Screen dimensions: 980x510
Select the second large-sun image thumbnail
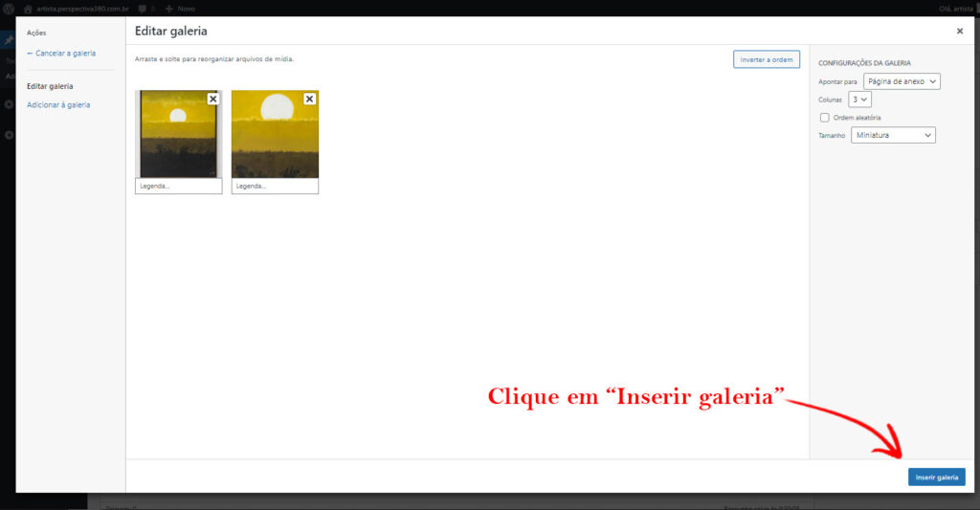(x=275, y=134)
